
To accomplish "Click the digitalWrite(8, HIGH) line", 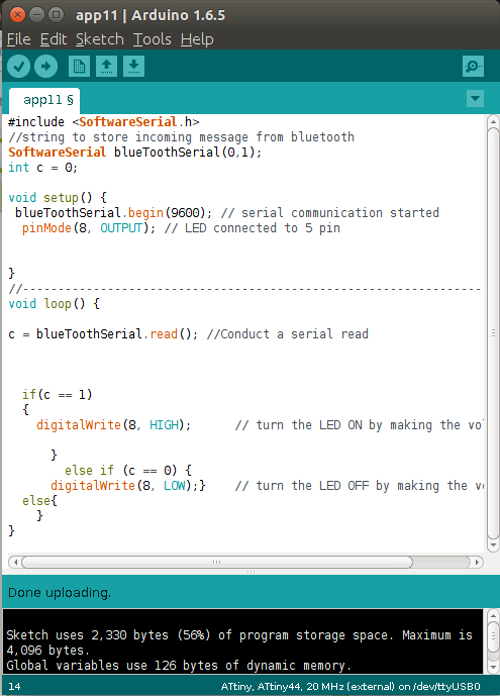I will click(x=260, y=425).
